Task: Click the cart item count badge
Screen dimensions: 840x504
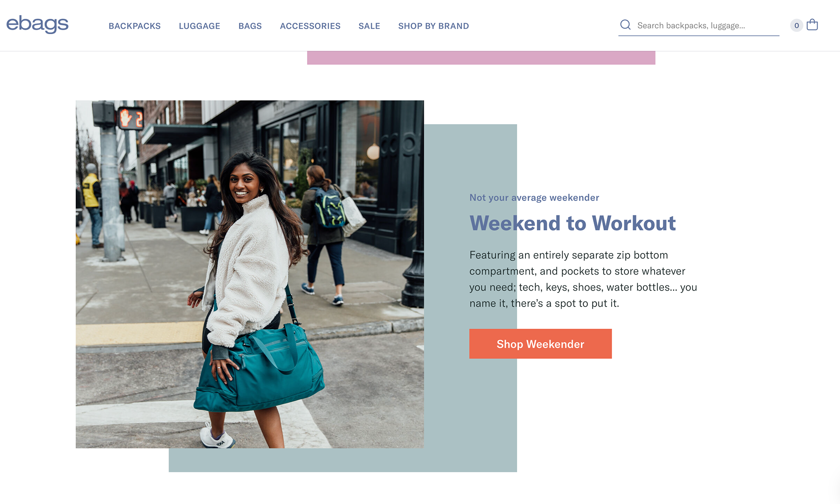Action: click(x=796, y=25)
